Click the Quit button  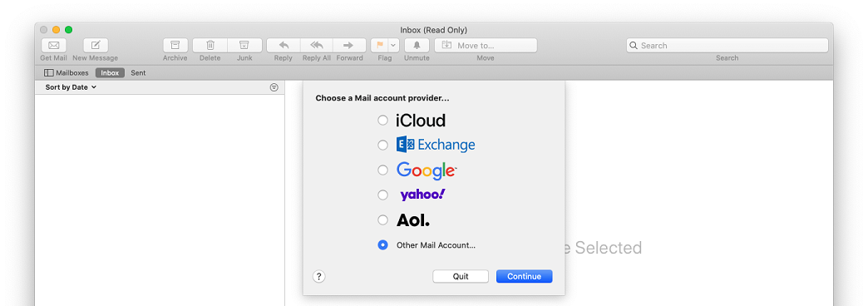461,277
